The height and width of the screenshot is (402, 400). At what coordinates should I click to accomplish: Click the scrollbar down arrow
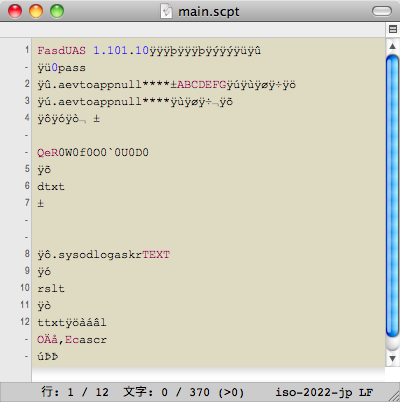(x=393, y=358)
